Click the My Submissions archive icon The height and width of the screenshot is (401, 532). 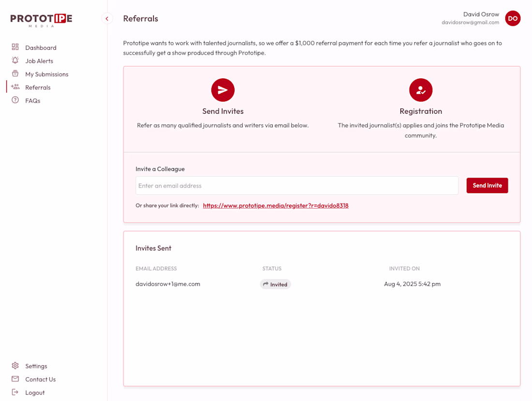(x=15, y=73)
